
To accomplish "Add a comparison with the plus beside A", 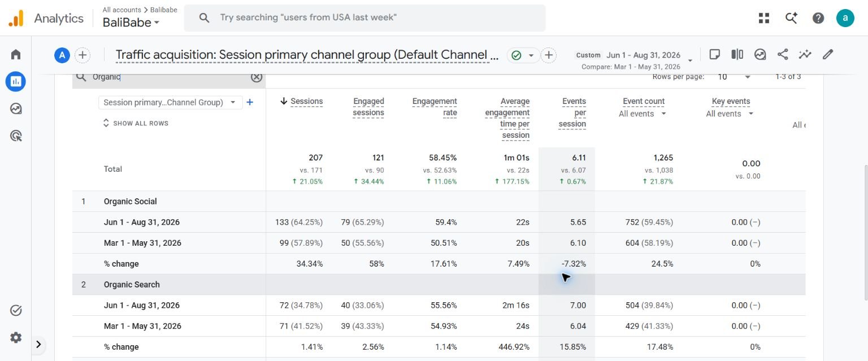I will click(x=83, y=55).
